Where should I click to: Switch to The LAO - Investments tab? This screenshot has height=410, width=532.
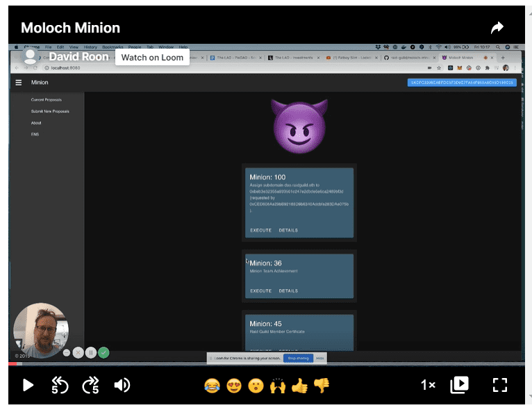pos(294,58)
